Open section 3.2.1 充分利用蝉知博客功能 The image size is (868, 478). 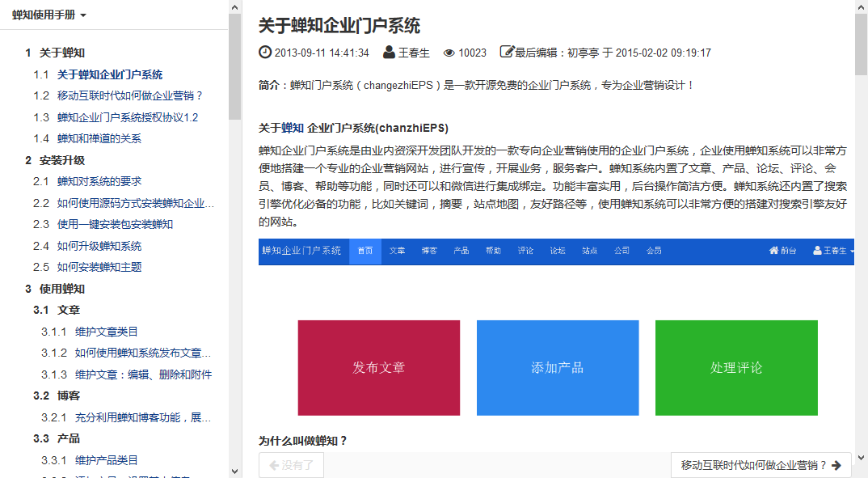[x=143, y=417]
